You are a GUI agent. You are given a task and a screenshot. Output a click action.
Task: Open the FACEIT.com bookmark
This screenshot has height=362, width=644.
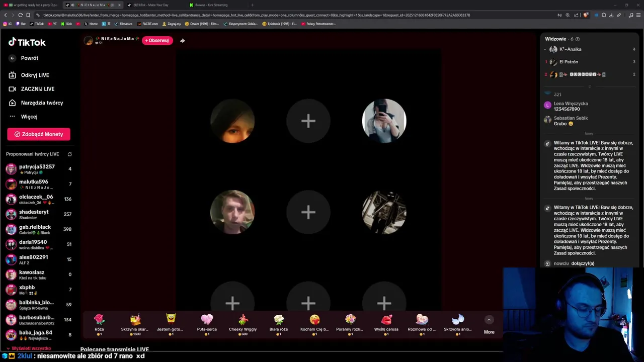[147, 24]
